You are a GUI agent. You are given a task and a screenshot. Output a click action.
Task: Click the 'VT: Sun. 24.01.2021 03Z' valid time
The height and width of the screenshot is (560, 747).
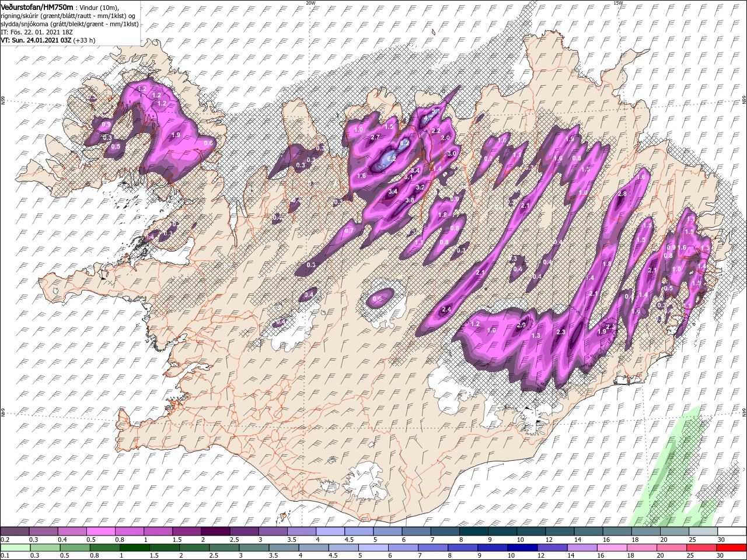pyautogui.click(x=36, y=40)
